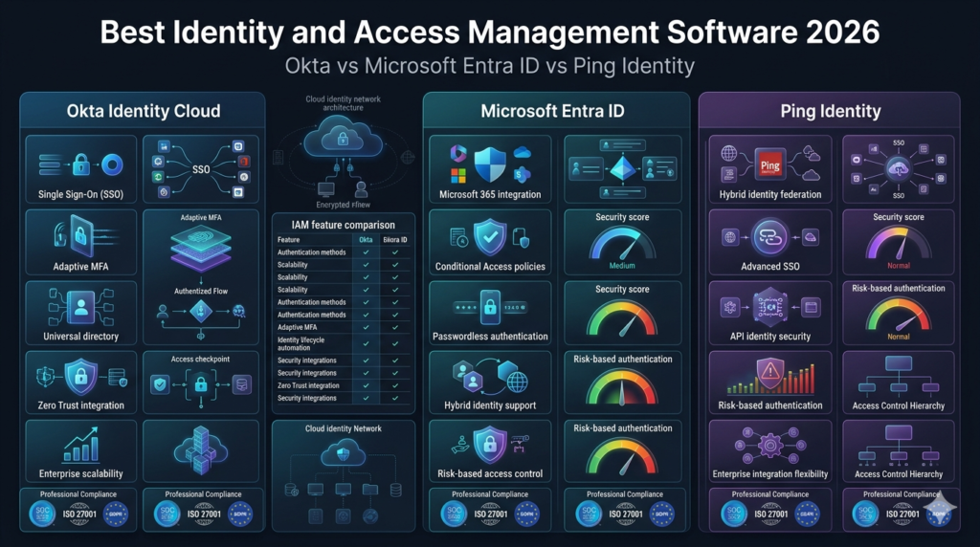Click the 'Passwordless authentication' label
This screenshot has width=980, height=547.
pos(490,336)
